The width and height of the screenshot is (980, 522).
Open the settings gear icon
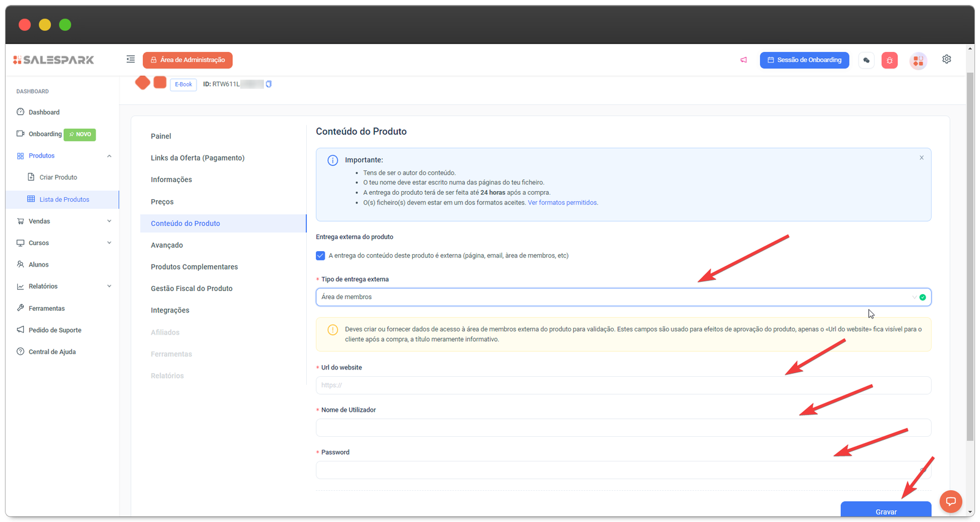(x=946, y=59)
